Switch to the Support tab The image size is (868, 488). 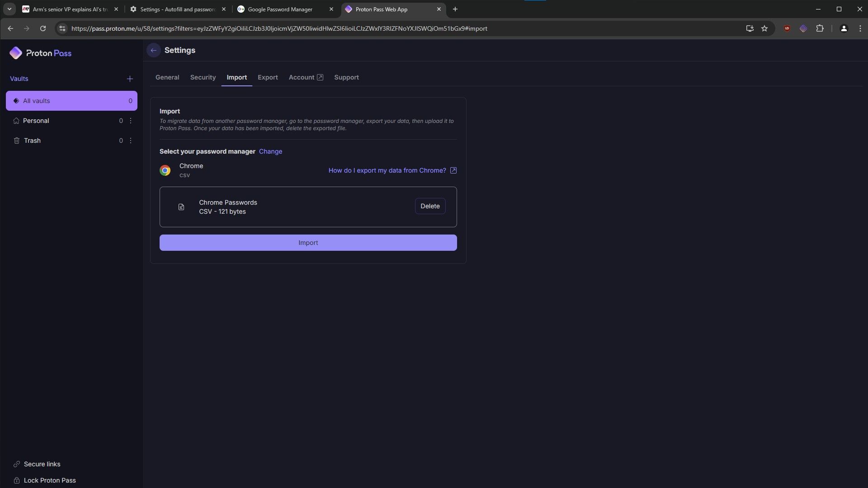(x=346, y=77)
